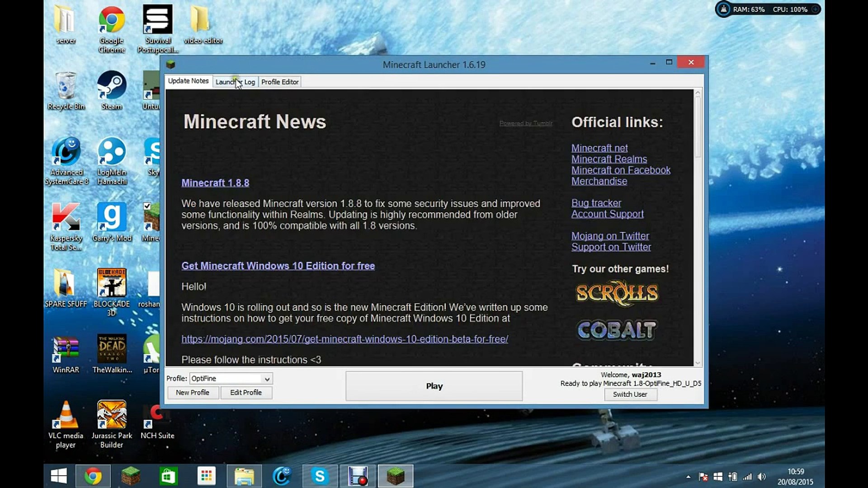Open Skype from the taskbar

pyautogui.click(x=320, y=476)
